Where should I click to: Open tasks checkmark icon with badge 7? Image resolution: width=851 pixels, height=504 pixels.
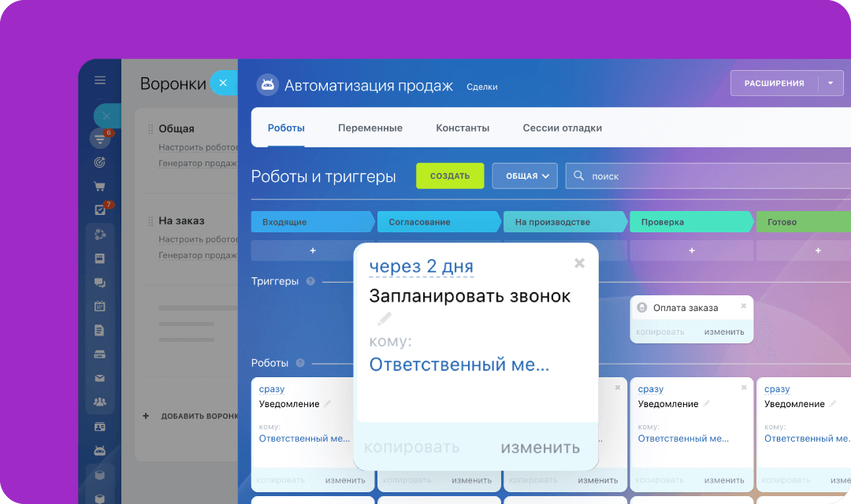pos(101,209)
